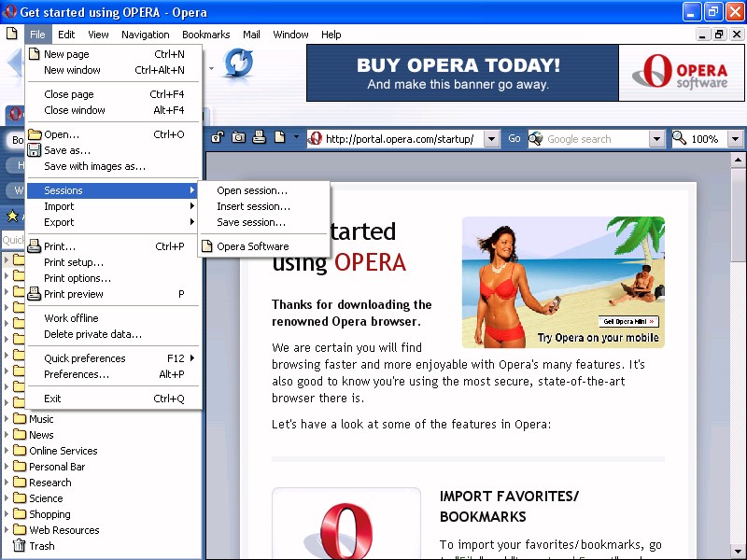
Task: Expand the Web Resources bookmark folder
Action: tap(7, 530)
